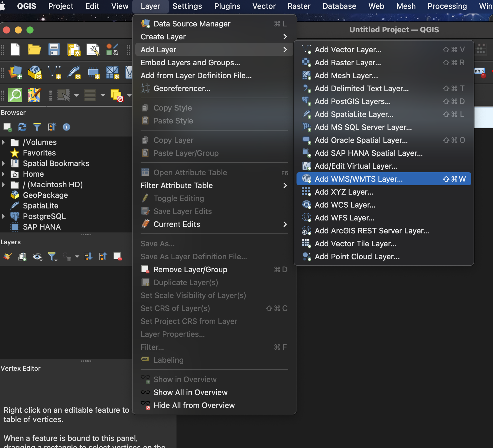This screenshot has height=448, width=493.
Task: Click the green Identify magnifier icon
Action: coord(15,95)
